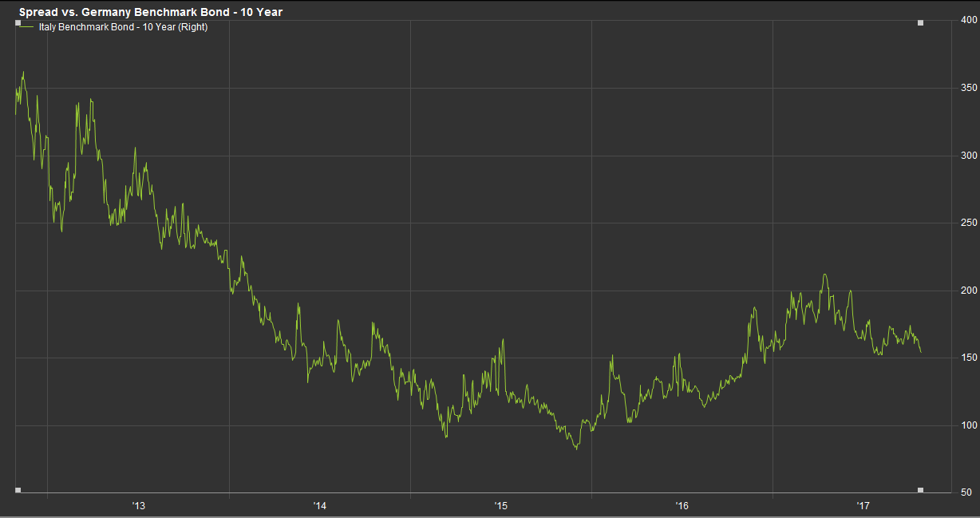Select the Italy Benchmark Bond legend label
Screen dimensions: 980x518
(x=124, y=27)
